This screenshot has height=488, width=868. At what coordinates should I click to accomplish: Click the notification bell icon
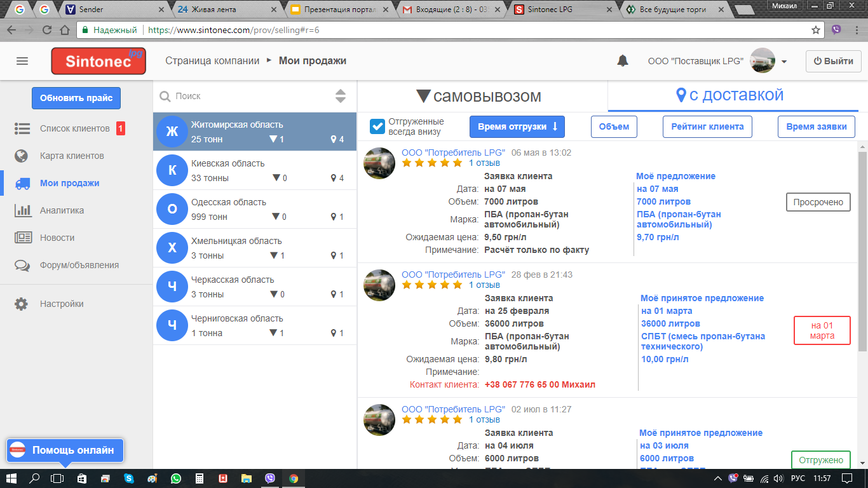pos(623,61)
